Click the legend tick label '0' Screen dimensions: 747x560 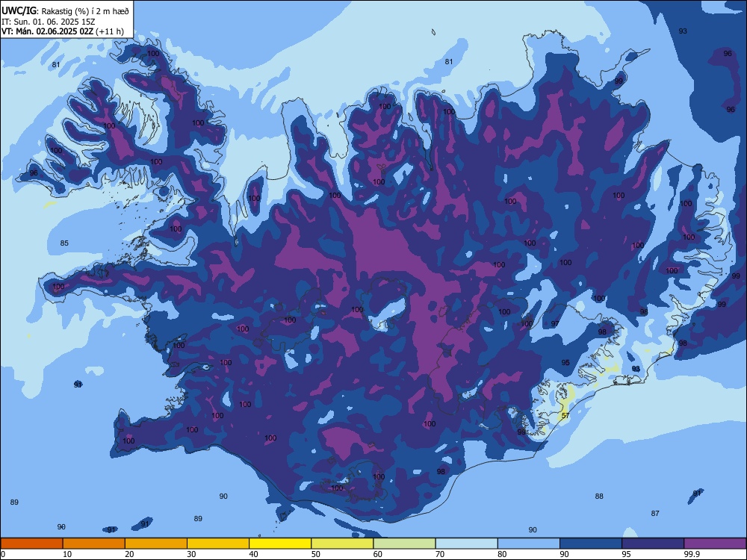coord(3,554)
